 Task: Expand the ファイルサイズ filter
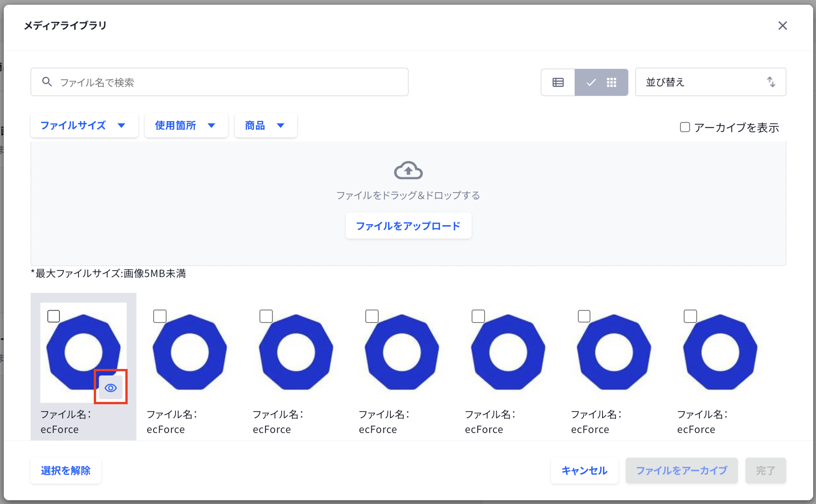pos(84,125)
